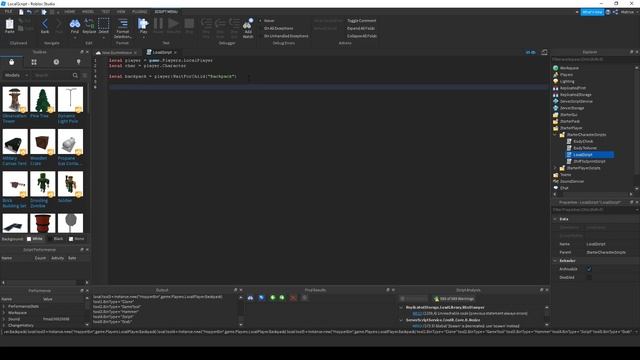Select the Wooden Crate model thumbnail
Viewport: 640px width, 360px height.
coord(43,142)
